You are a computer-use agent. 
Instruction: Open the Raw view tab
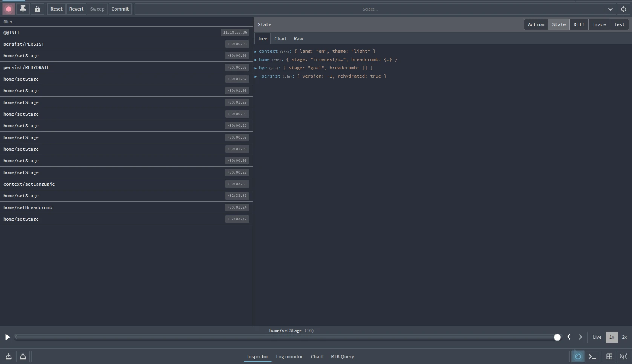click(298, 39)
